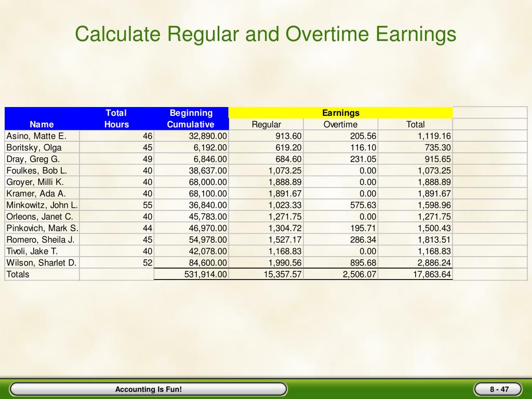Click overtime earnings 195.71
The image size is (532, 399).
coord(363,229)
